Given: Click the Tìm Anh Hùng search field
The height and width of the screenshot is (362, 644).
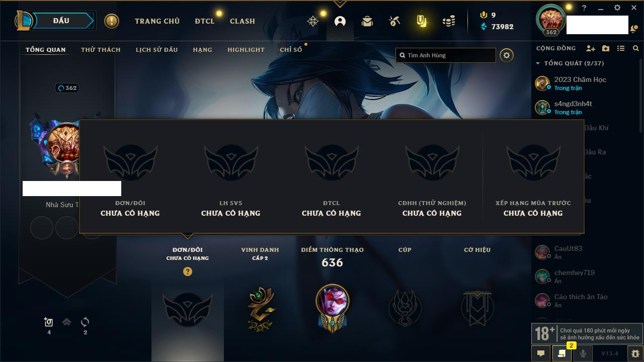Looking at the screenshot, I should [446, 55].
